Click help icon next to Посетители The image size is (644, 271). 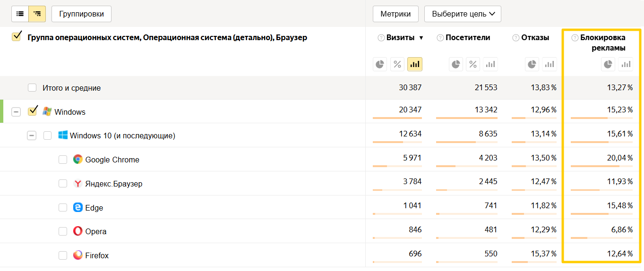440,38
